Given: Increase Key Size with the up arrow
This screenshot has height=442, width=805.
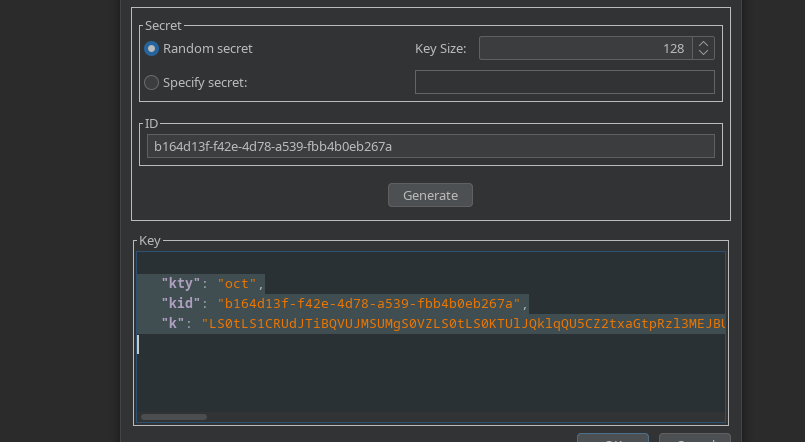Looking at the screenshot, I should click(x=703, y=43).
